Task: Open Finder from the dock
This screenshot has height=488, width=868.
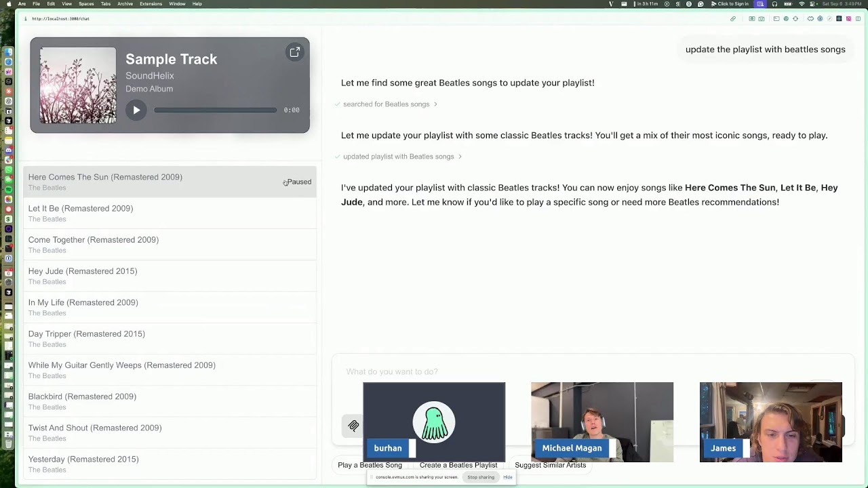Action: (x=8, y=52)
